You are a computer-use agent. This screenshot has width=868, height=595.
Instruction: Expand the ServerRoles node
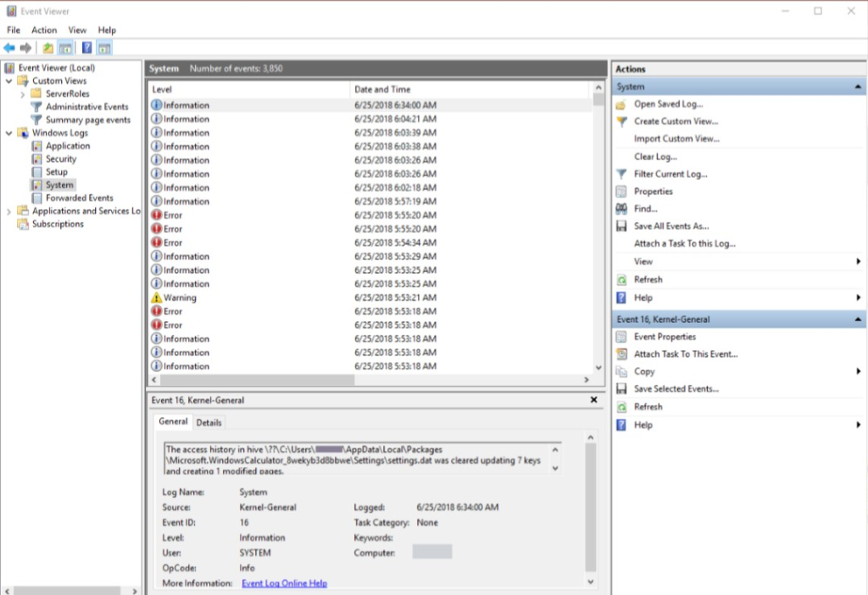23,95
